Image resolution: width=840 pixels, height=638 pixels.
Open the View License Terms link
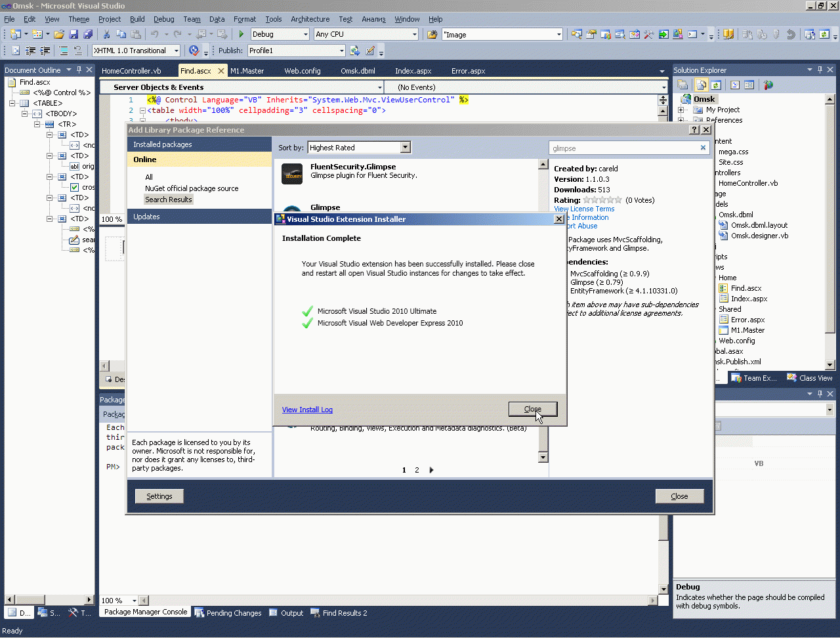pyautogui.click(x=584, y=209)
